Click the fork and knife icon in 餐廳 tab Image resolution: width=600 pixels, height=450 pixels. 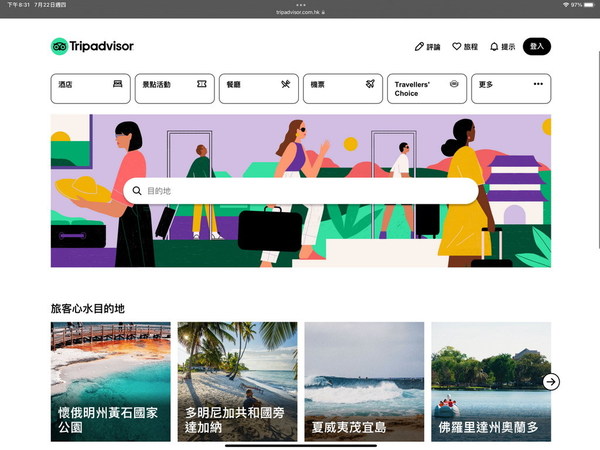coord(285,84)
